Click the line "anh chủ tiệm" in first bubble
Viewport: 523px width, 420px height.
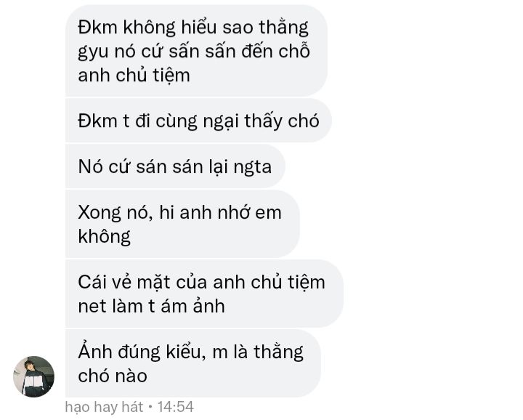134,75
